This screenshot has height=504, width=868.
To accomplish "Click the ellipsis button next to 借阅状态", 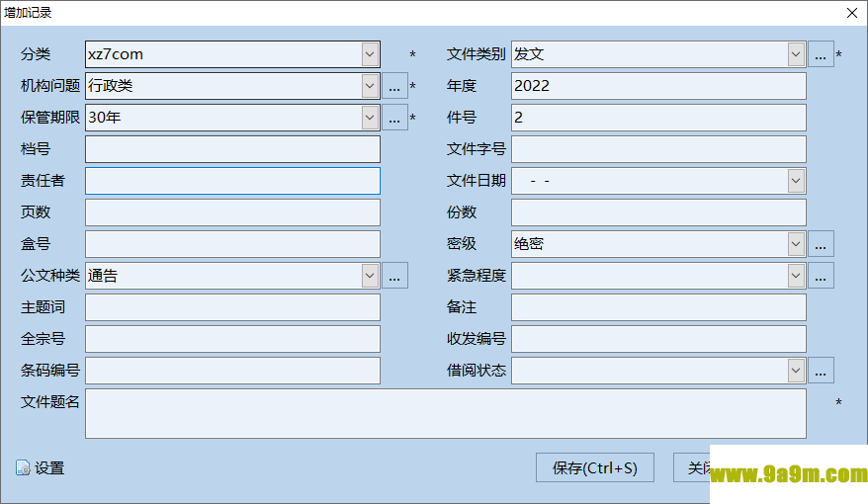I will (821, 371).
